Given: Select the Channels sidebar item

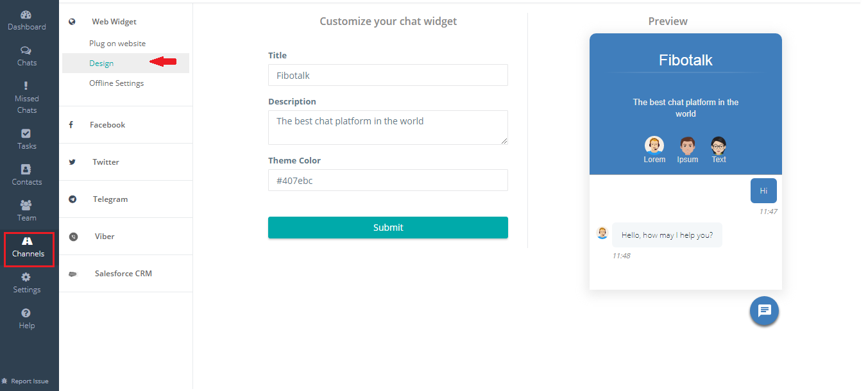Looking at the screenshot, I should [28, 249].
